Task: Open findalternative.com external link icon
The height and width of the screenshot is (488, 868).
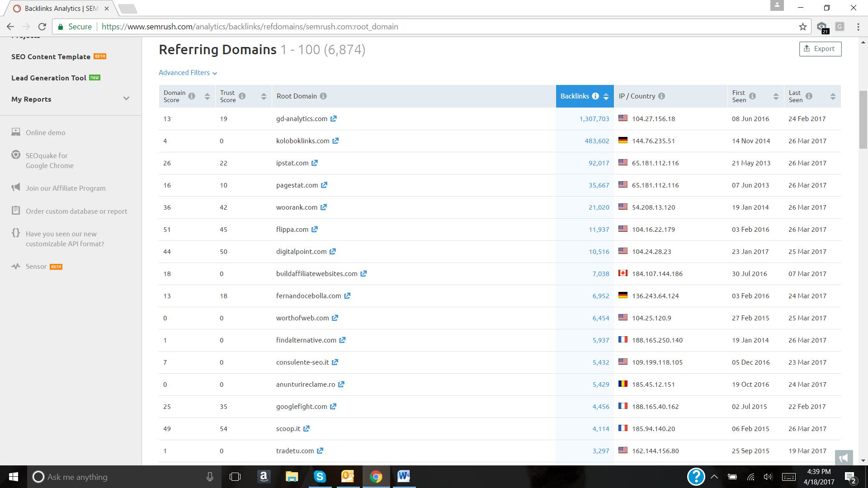Action: point(342,340)
